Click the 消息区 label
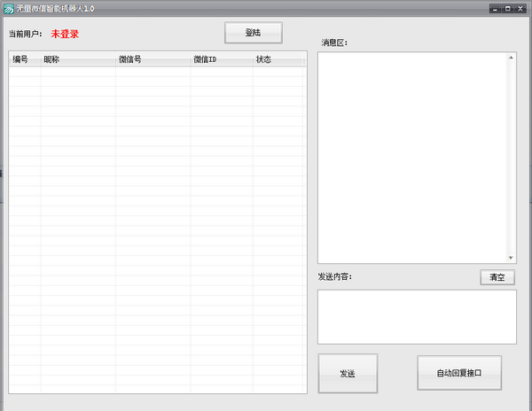Viewport: 532px width, 411px height. tap(334, 43)
